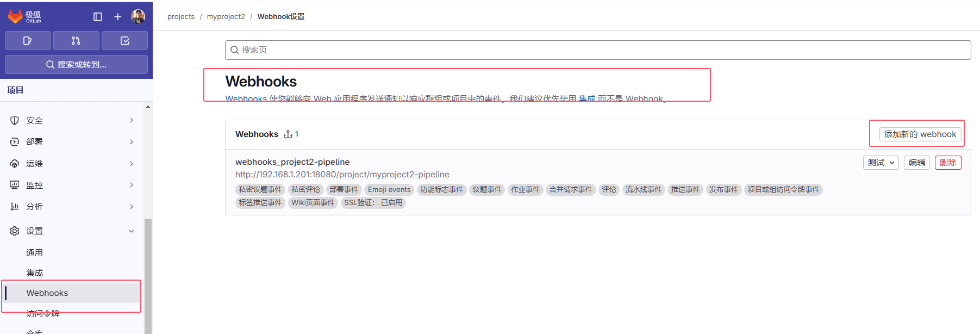Viewport: 980px width, 334px height.
Task: Open the JiHu GitLab logo home
Action: [24, 16]
